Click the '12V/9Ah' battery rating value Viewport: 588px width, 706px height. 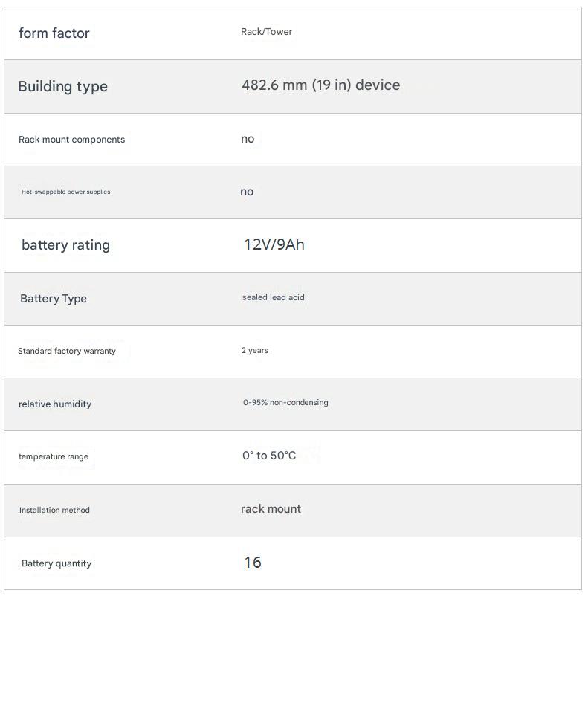tap(274, 244)
